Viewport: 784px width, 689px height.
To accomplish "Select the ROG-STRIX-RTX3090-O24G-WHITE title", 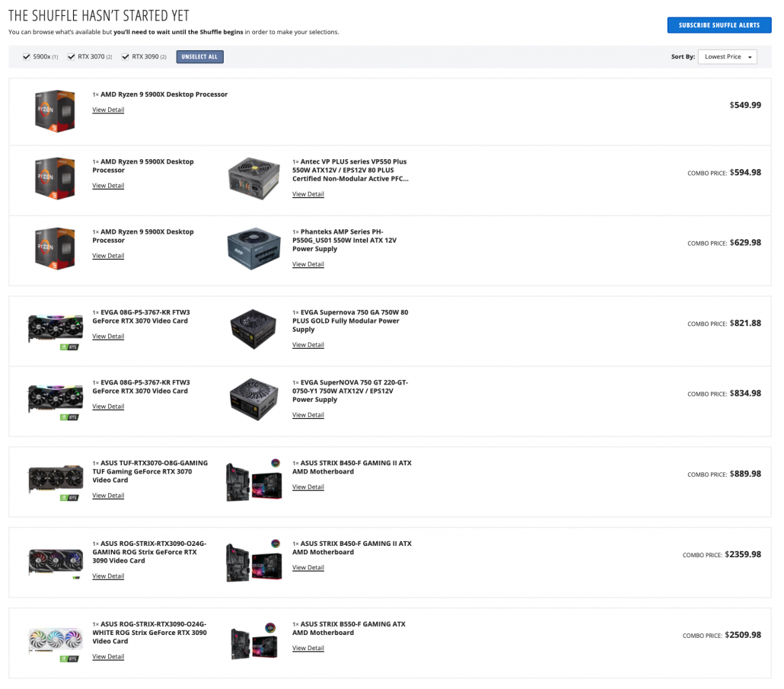I will pyautogui.click(x=149, y=633).
